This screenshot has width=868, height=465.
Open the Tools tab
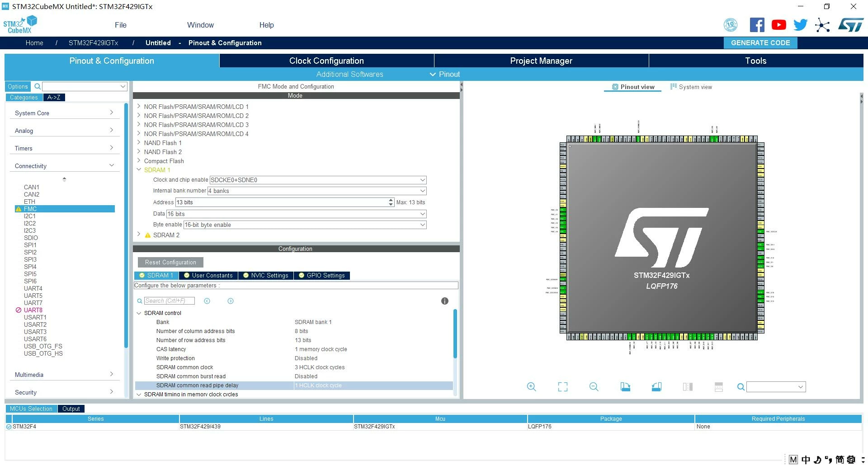coord(756,61)
